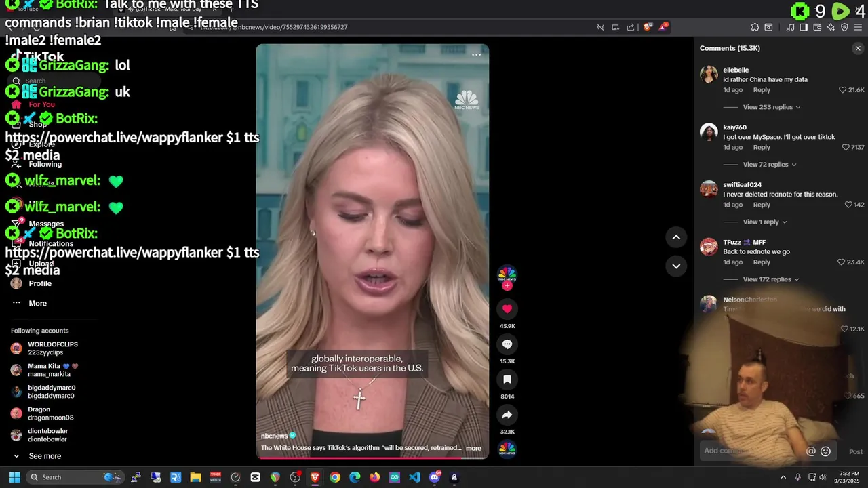Open the Brave hamburger main menu
Screen dimensions: 868x488
pyautogui.click(x=858, y=27)
